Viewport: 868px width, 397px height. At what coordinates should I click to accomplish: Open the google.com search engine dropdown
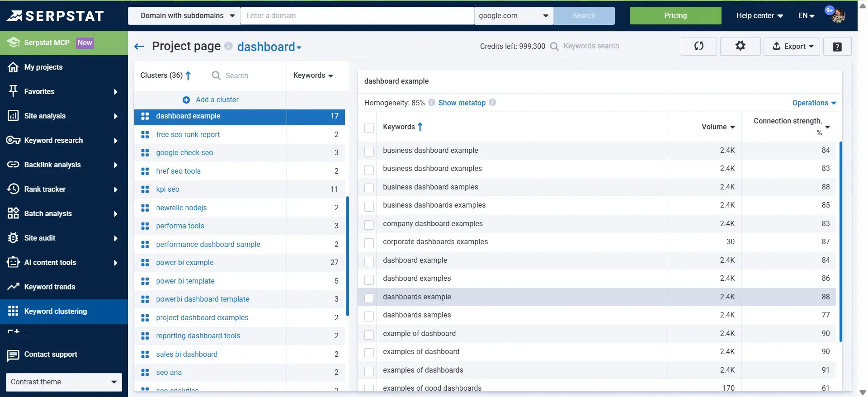click(514, 15)
